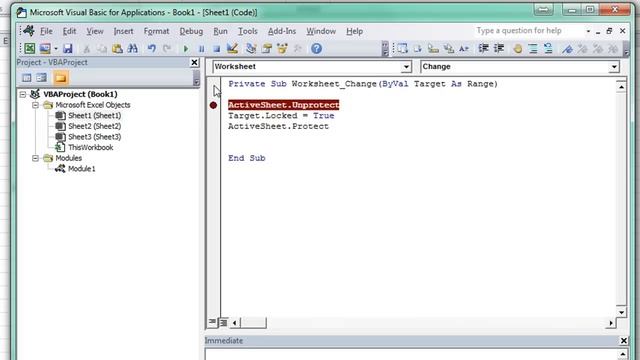640x360 pixels.
Task: Open the Tools menu
Action: (248, 31)
